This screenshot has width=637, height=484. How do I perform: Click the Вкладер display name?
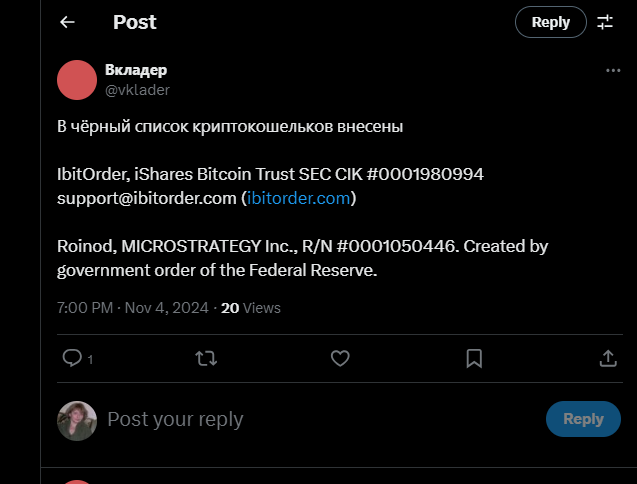(x=136, y=70)
